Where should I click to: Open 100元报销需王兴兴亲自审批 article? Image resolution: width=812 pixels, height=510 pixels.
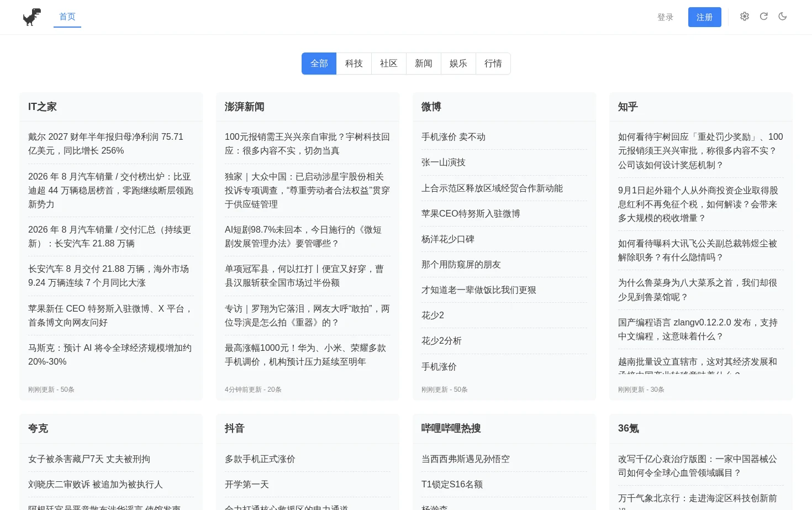coord(308,144)
